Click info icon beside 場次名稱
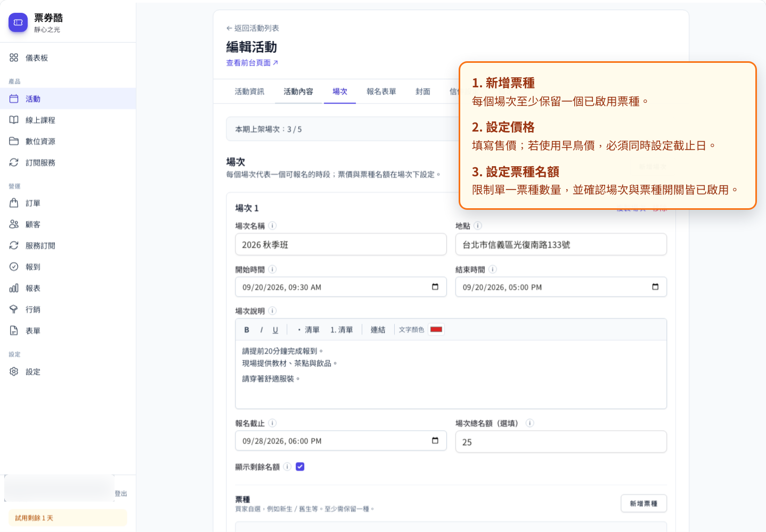Viewport: 766px width, 532px height. point(272,226)
